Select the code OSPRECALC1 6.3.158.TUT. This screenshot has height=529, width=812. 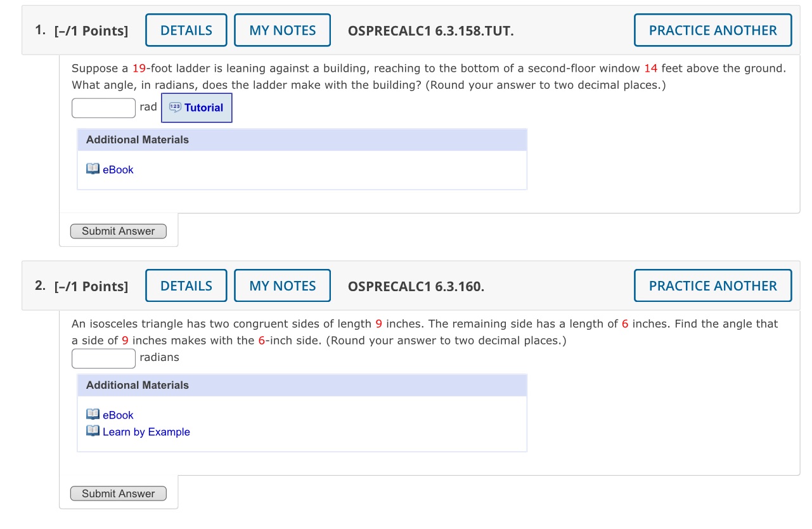click(431, 30)
